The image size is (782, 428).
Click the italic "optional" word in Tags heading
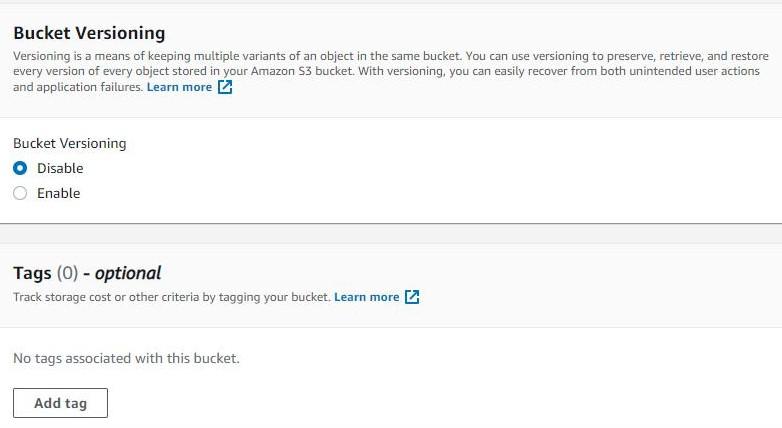(x=128, y=273)
